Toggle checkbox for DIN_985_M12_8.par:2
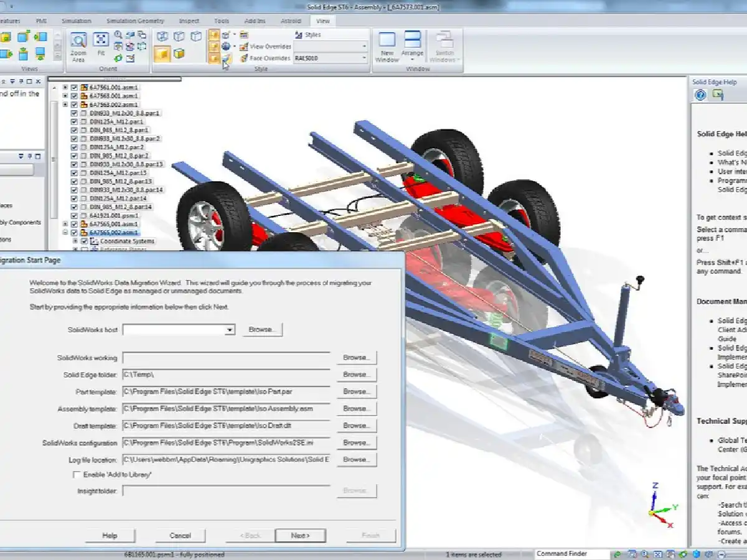The width and height of the screenshot is (747, 560). (x=75, y=156)
